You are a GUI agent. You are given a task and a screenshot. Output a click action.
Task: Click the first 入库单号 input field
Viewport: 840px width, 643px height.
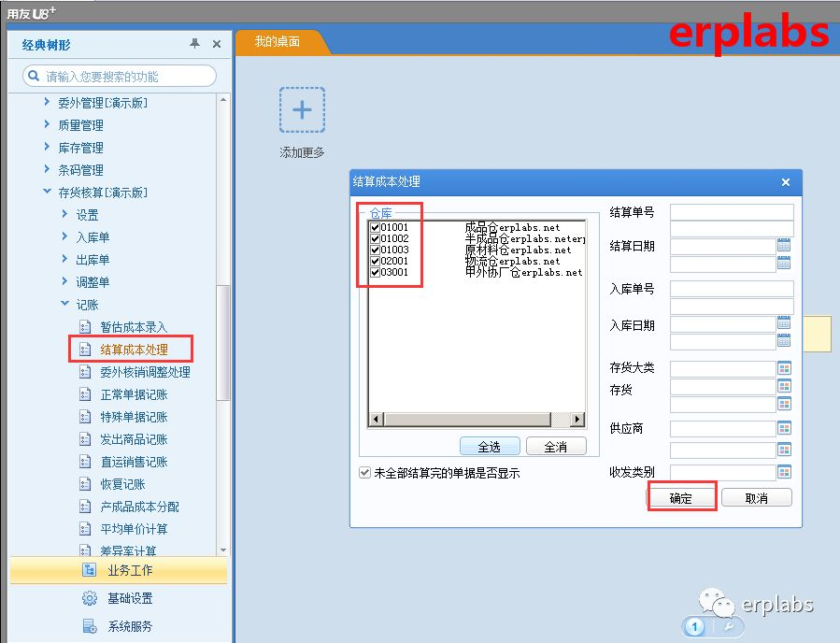[732, 289]
